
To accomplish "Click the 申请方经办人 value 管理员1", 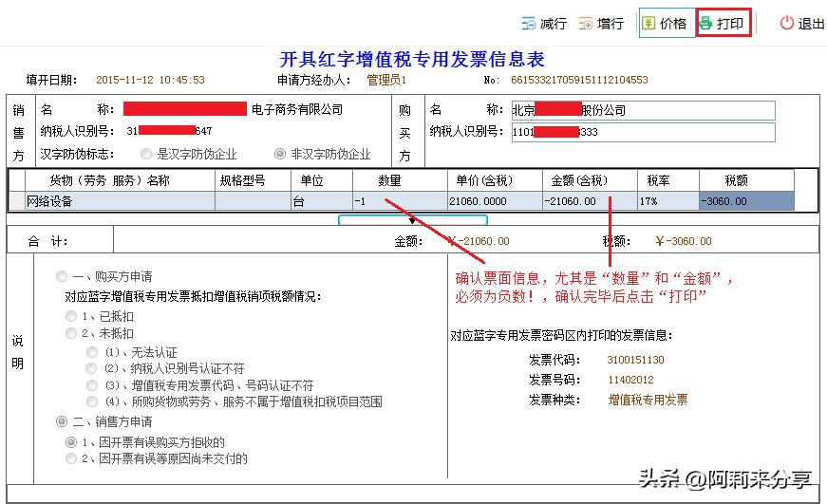I will [386, 80].
